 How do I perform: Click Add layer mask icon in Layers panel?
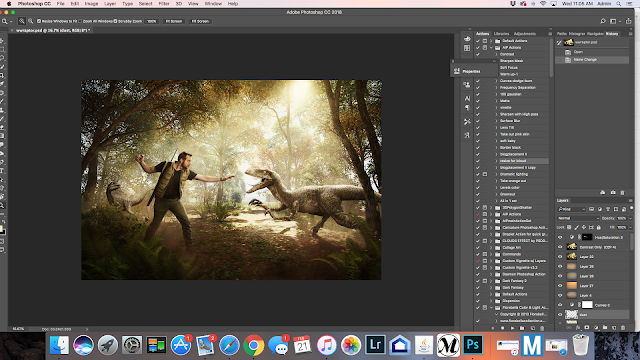point(587,327)
